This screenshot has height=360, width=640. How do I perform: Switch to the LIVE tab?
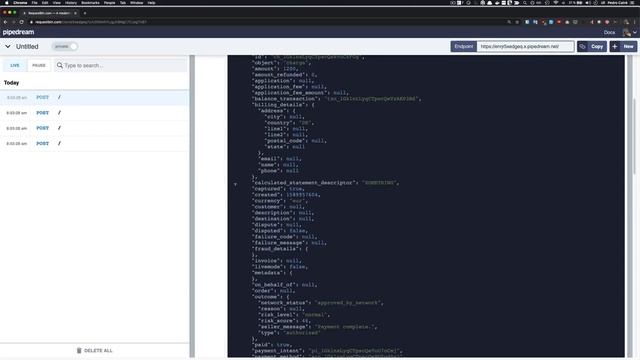tap(15, 65)
